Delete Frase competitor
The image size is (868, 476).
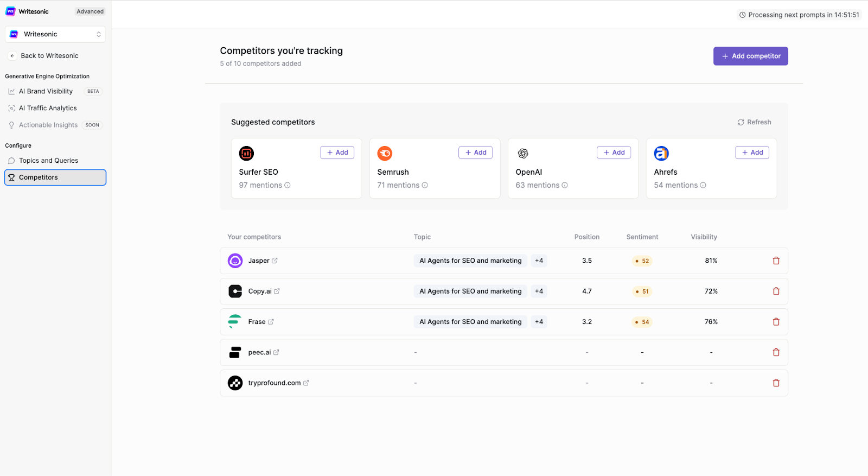pyautogui.click(x=776, y=322)
